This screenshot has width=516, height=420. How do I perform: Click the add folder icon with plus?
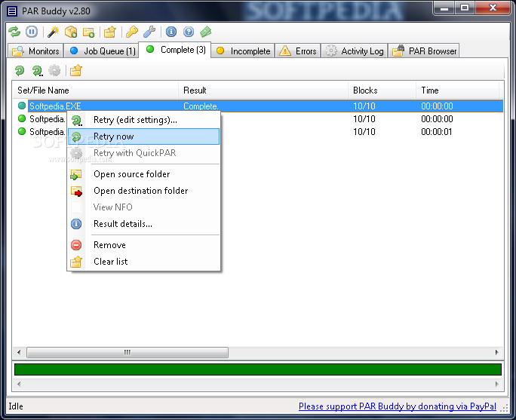click(x=88, y=32)
